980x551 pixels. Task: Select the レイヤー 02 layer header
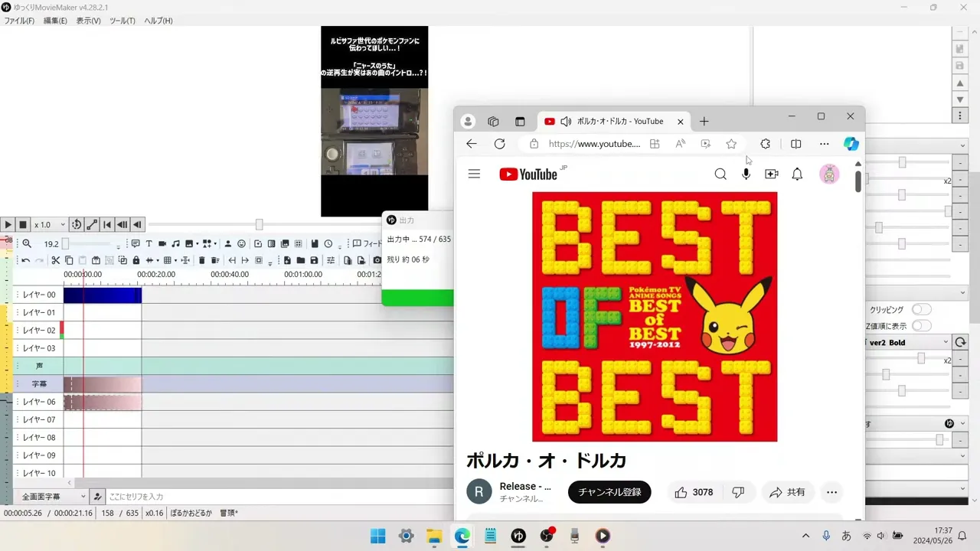[38, 330]
